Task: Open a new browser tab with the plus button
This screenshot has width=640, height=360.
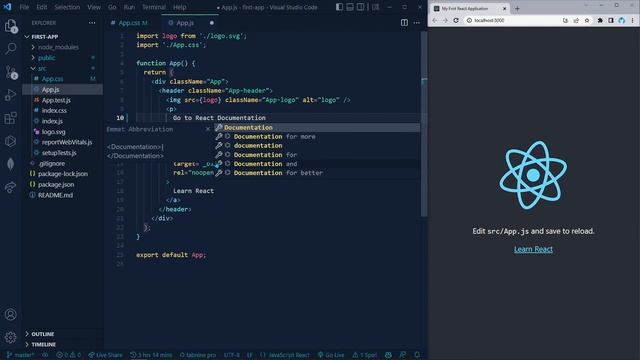Action: point(517,9)
